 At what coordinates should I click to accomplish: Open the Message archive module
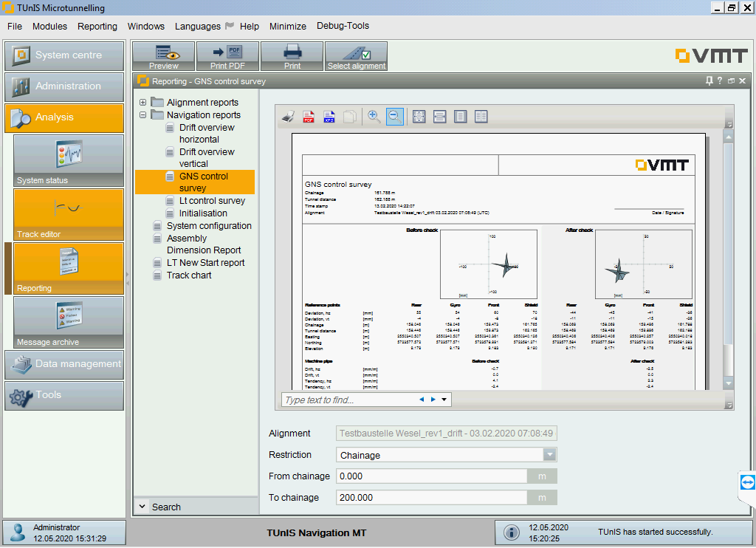click(x=69, y=323)
